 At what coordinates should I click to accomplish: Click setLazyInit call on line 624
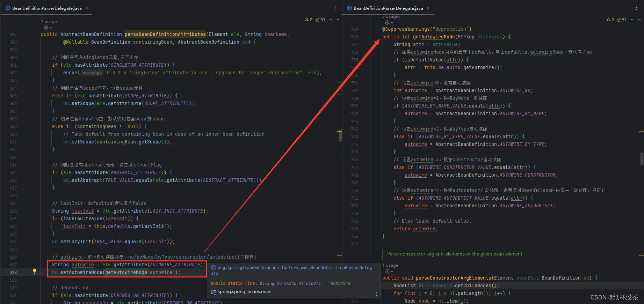(x=76, y=242)
